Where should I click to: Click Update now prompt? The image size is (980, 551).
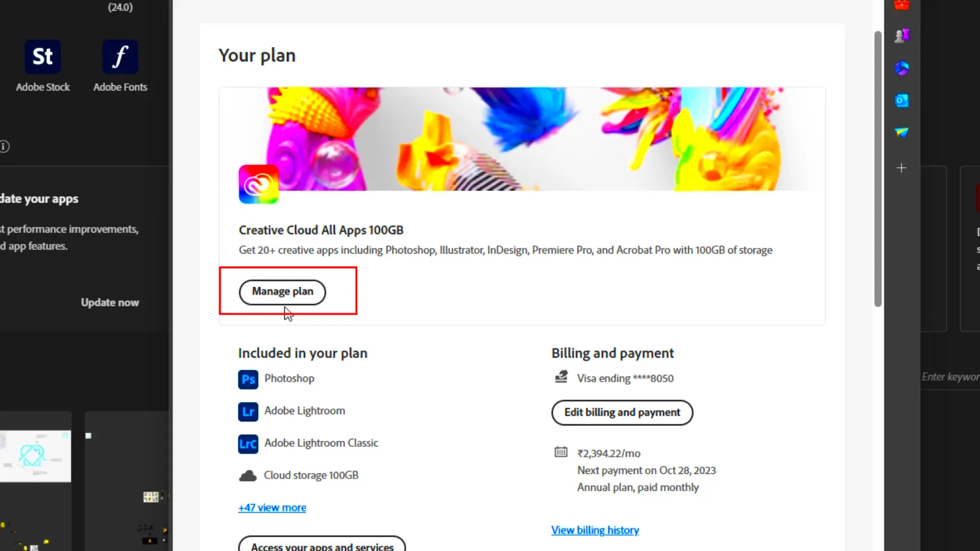tap(110, 302)
